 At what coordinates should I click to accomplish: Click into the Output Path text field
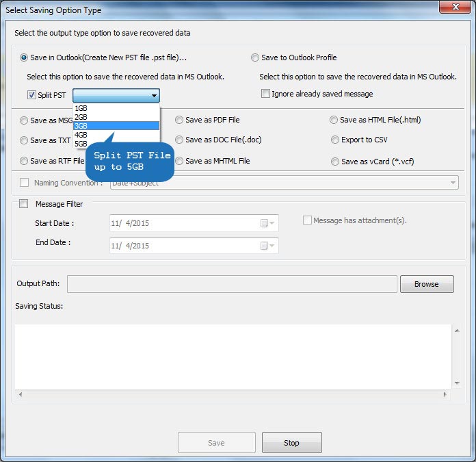point(232,284)
